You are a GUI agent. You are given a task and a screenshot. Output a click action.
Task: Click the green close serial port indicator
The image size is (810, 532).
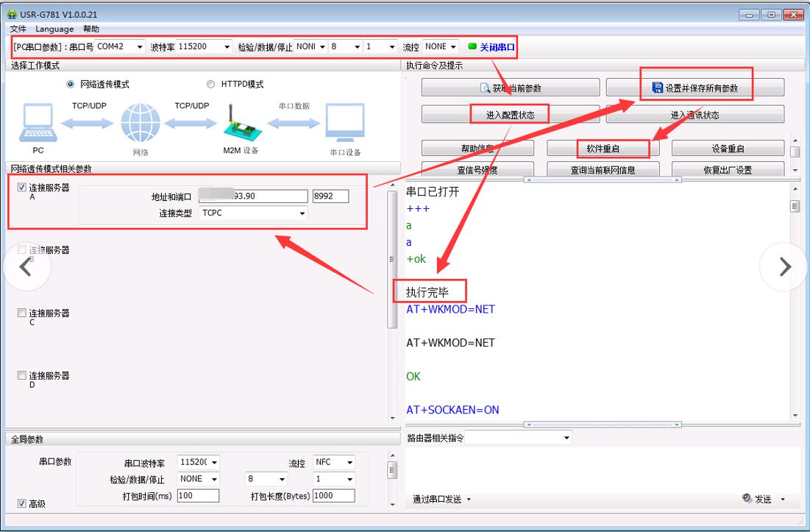pos(472,46)
